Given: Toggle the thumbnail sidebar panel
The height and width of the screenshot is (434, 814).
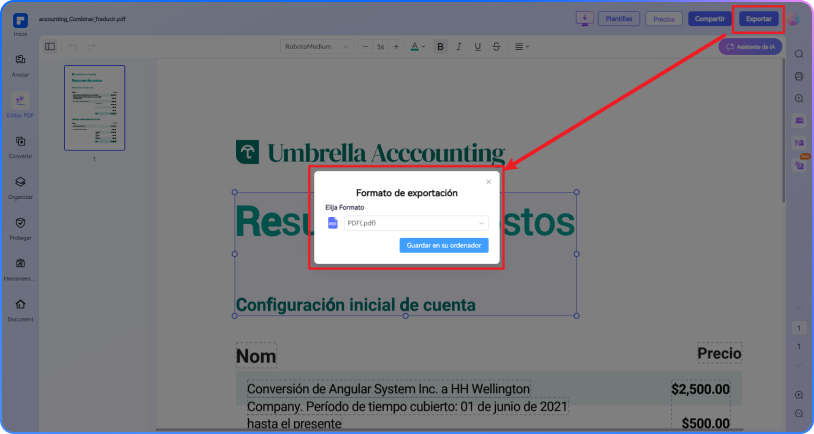Looking at the screenshot, I should (x=50, y=47).
